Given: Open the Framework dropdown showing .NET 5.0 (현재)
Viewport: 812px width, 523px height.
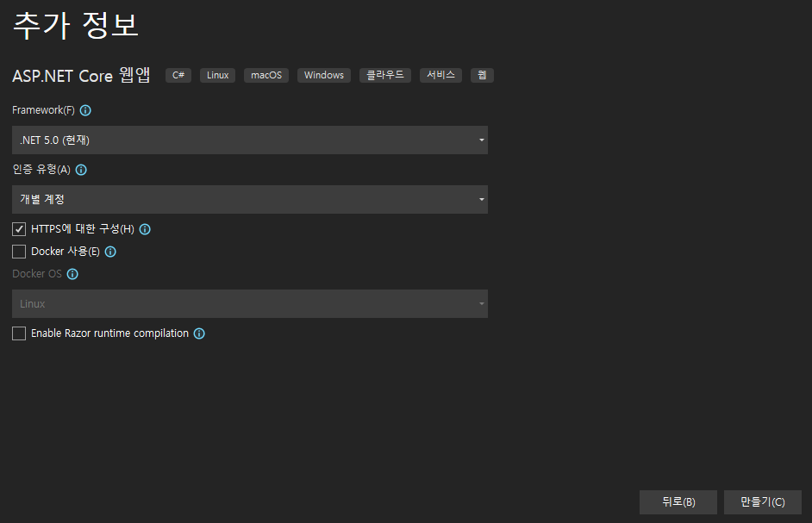Looking at the screenshot, I should [x=250, y=140].
